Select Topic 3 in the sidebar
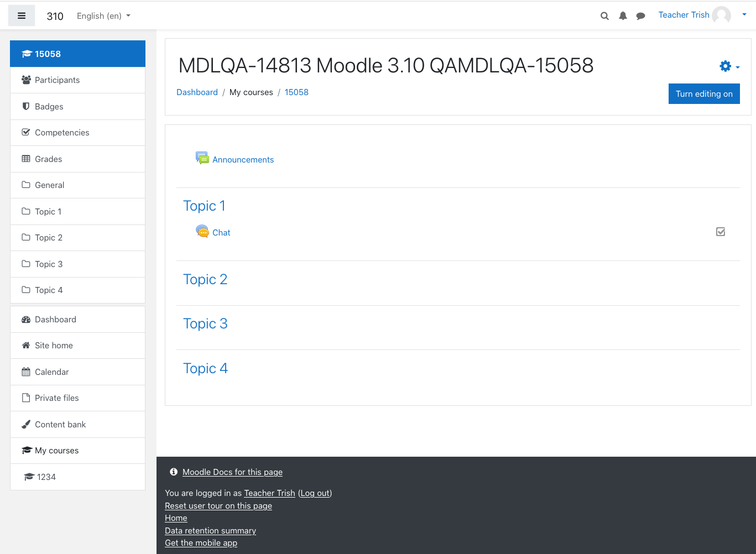 pos(77,264)
